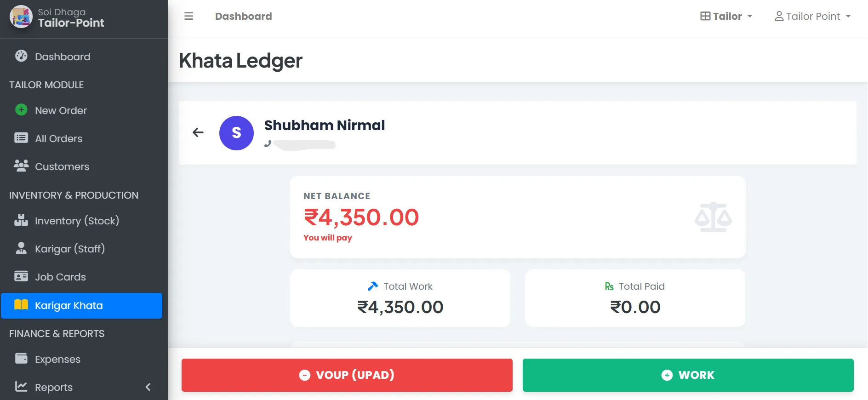Open Expenses under Finance & Reports
The image size is (868, 400).
point(57,359)
